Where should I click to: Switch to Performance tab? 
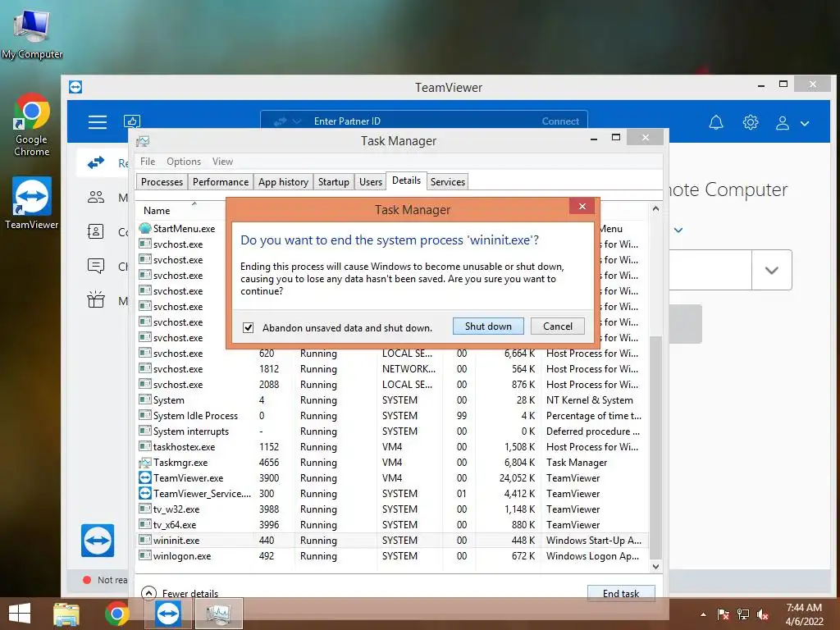click(220, 181)
